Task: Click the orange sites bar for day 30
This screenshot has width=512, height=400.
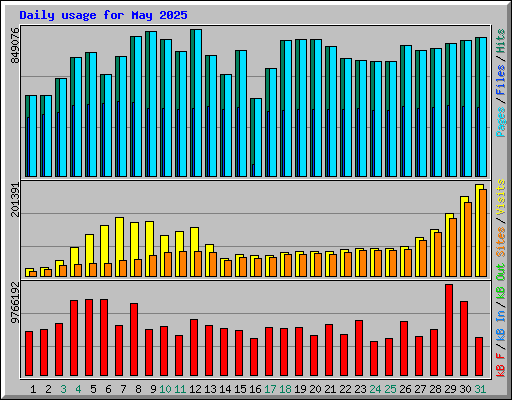Action: click(468, 239)
